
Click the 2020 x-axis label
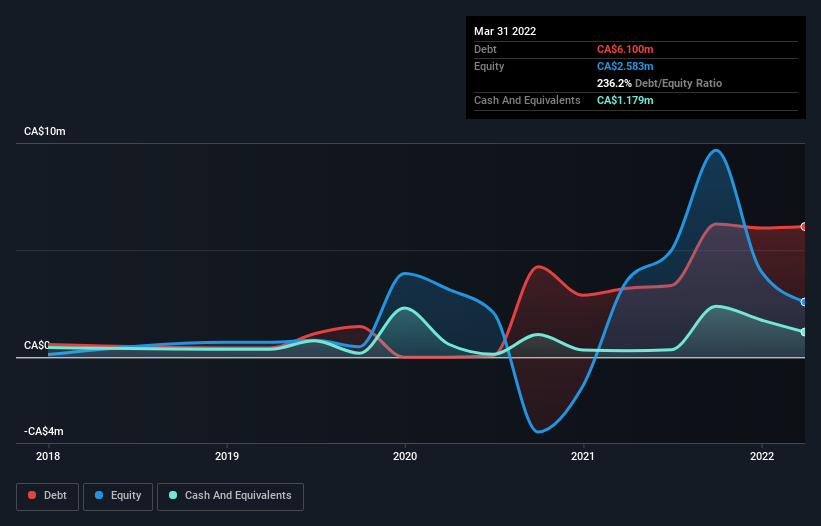(405, 456)
